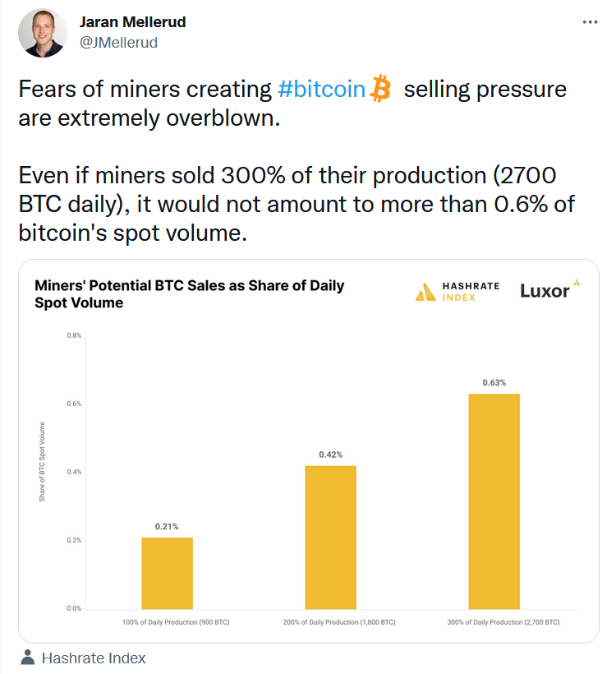Click the #bitcoin hashtag
This screenshot has width=616, height=674.
coord(322,88)
